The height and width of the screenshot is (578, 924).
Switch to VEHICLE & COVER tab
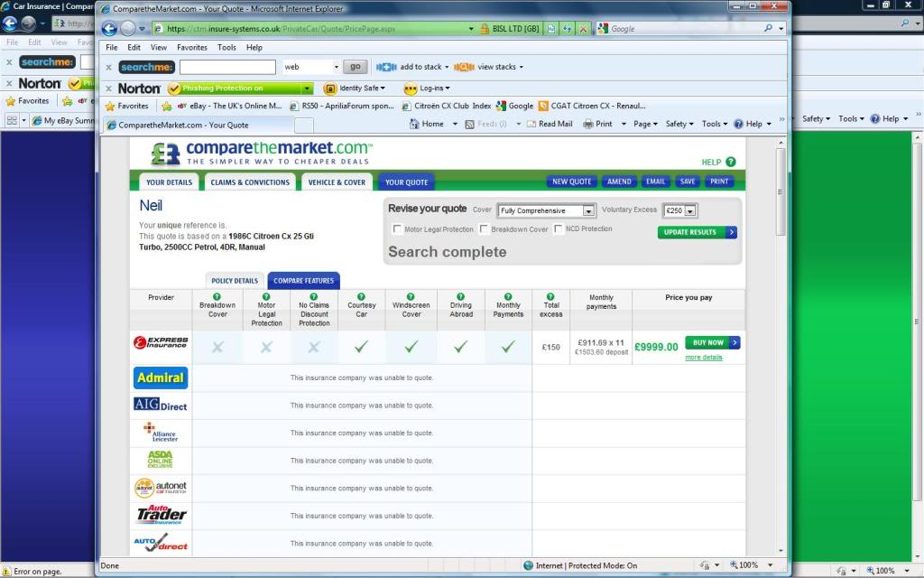pyautogui.click(x=337, y=182)
